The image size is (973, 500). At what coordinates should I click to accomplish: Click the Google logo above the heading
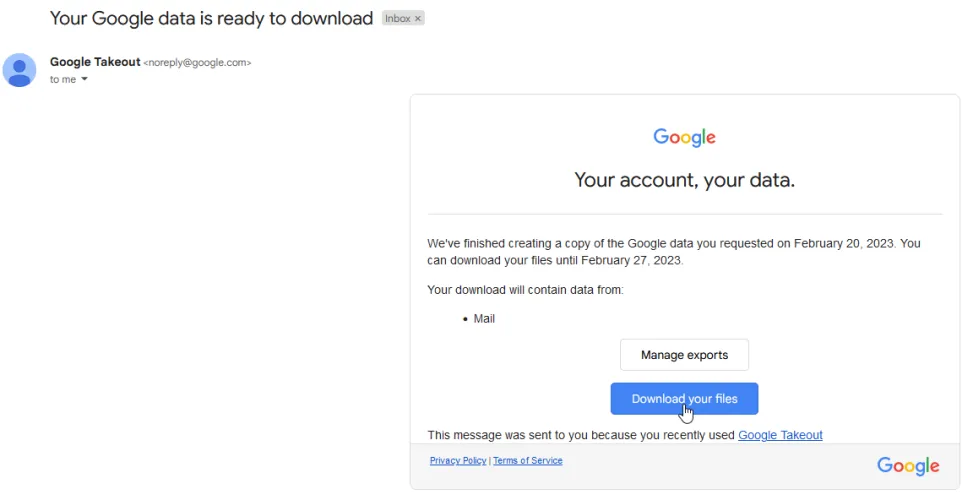[x=685, y=138]
